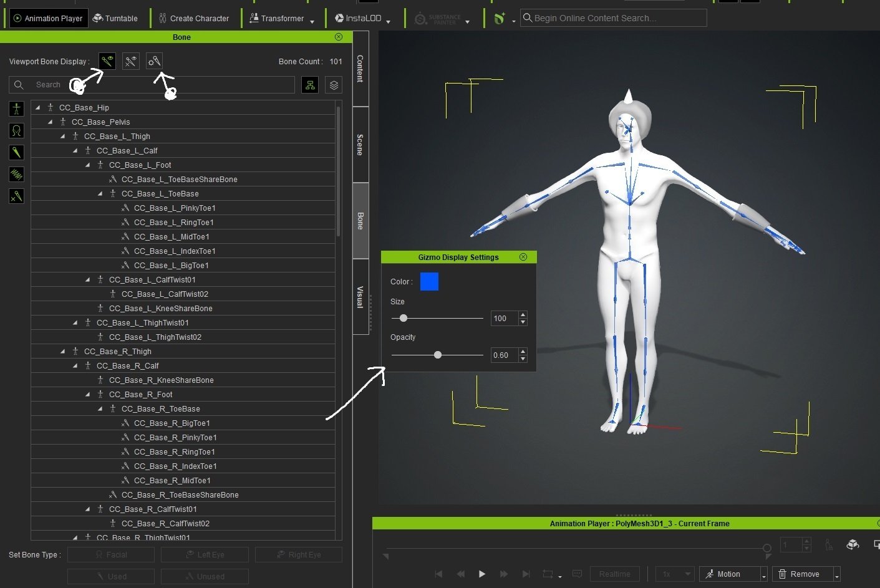Open the Substance Painter dropdown arrow
The width and height of the screenshot is (880, 588).
click(x=468, y=22)
